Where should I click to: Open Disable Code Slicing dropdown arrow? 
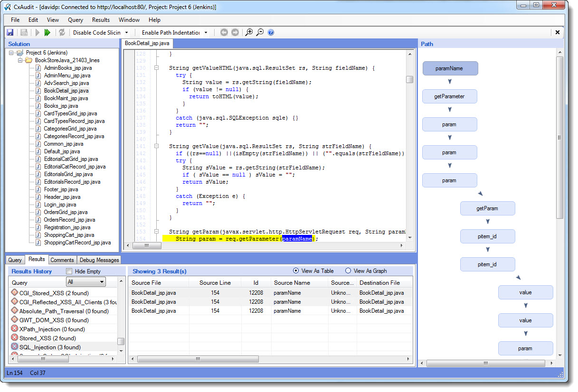[126, 33]
